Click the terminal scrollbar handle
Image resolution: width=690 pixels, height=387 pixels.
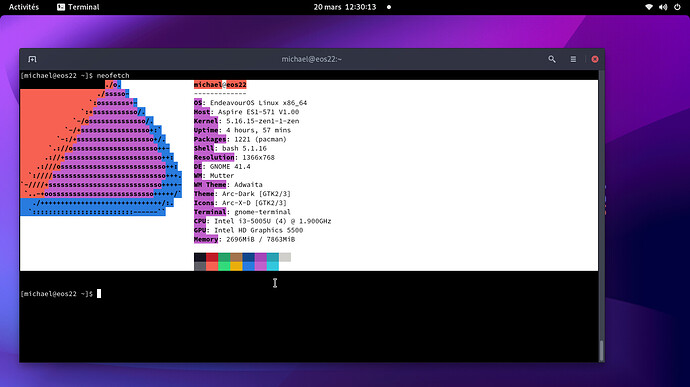pos(601,350)
